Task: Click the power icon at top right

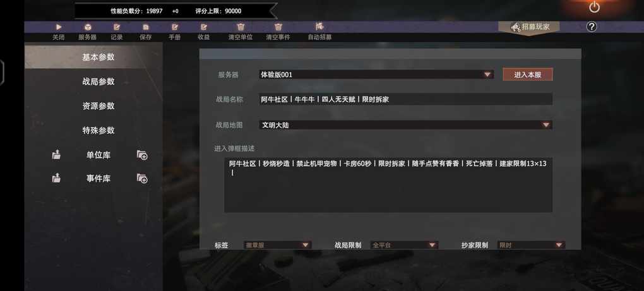Action: click(x=594, y=8)
